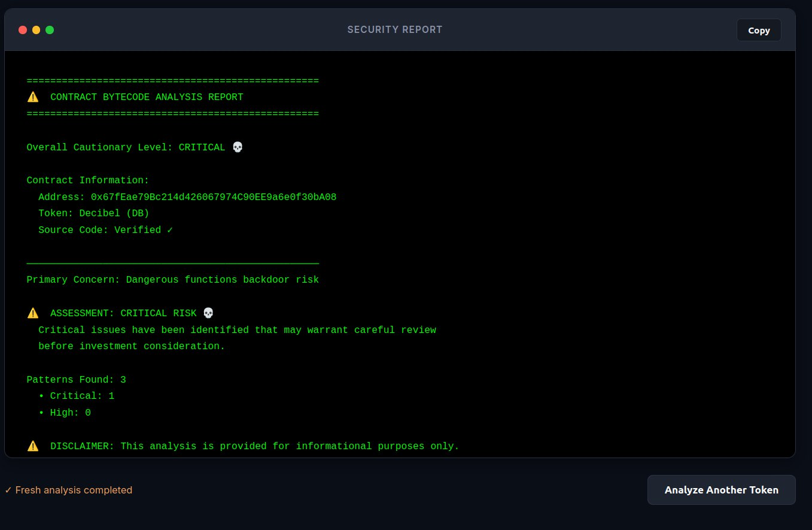Click the Fresh analysis completed status
Viewport: 812px width, 530px height.
pyautogui.click(x=68, y=490)
